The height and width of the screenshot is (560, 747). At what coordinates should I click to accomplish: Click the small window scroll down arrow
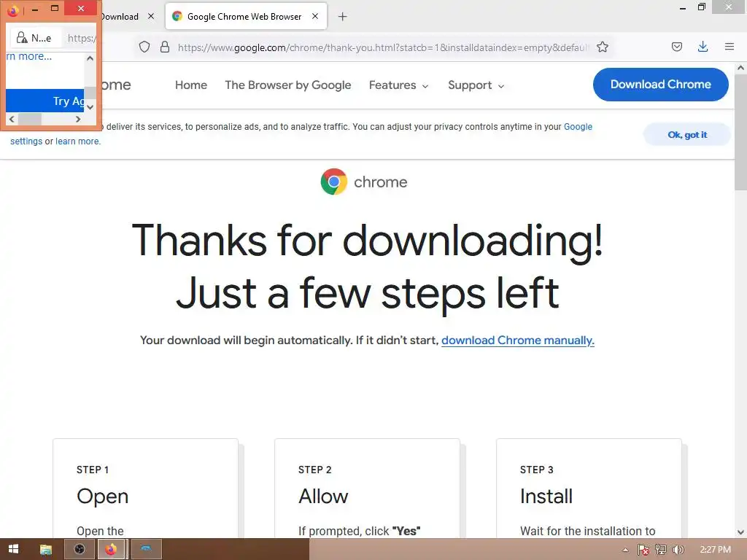pyautogui.click(x=90, y=107)
